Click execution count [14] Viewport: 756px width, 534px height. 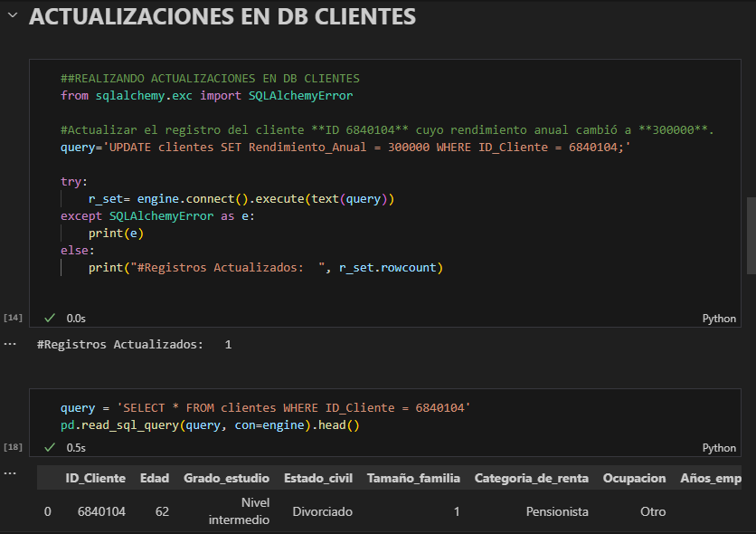coord(13,318)
